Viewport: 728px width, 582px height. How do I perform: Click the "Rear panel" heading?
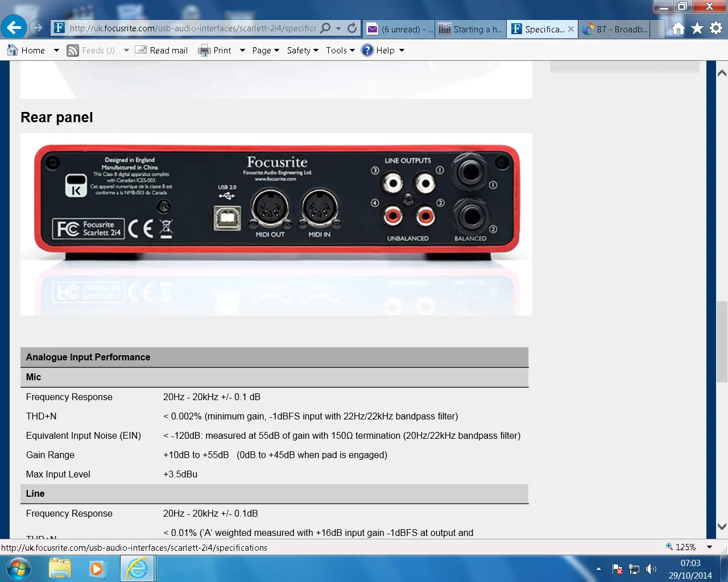point(57,117)
